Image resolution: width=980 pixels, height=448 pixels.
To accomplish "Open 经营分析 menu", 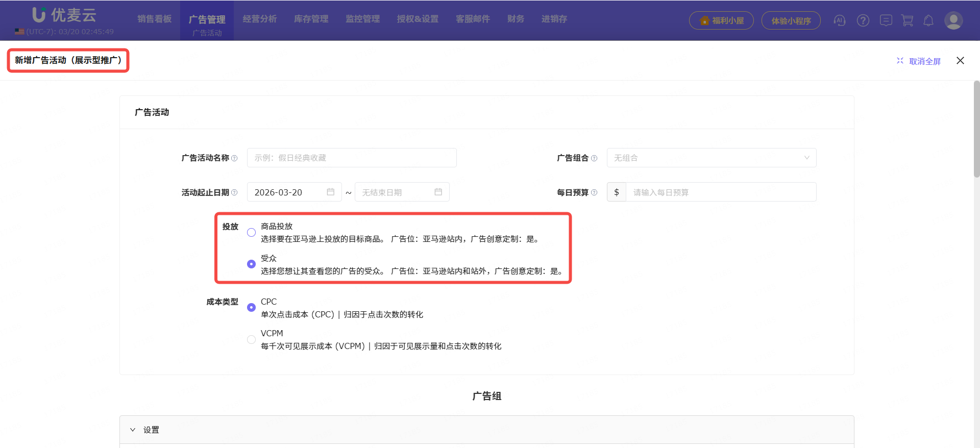I will coord(260,19).
